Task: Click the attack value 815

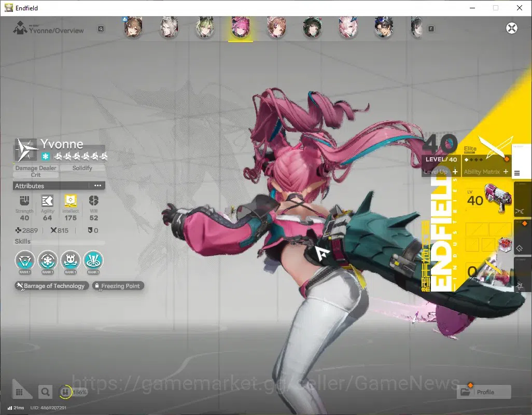Action: [60, 230]
